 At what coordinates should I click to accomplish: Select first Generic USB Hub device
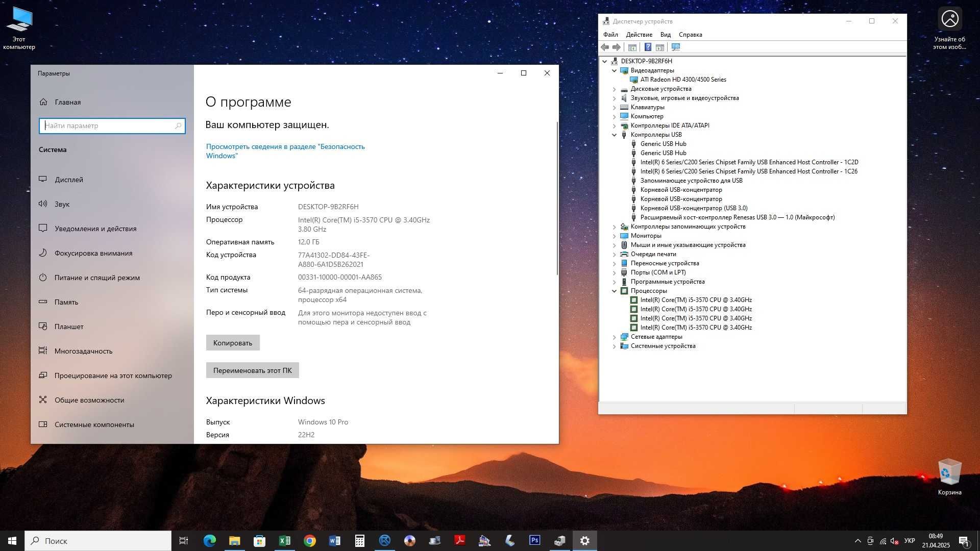pyautogui.click(x=663, y=144)
